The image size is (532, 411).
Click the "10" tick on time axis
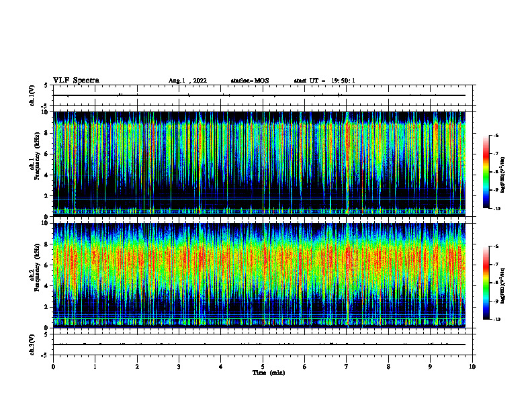(x=472, y=367)
